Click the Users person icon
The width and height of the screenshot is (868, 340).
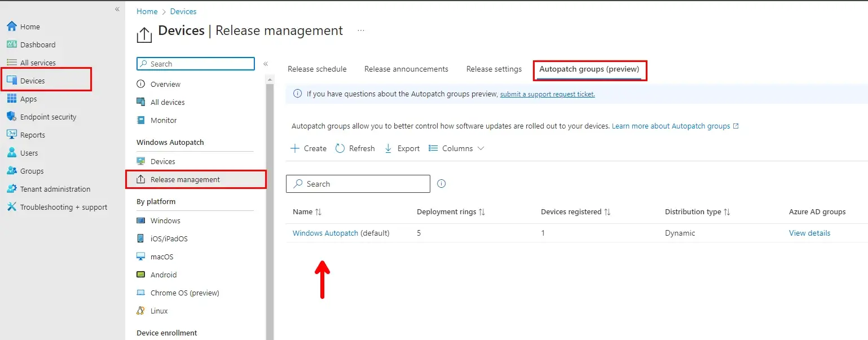(x=11, y=153)
